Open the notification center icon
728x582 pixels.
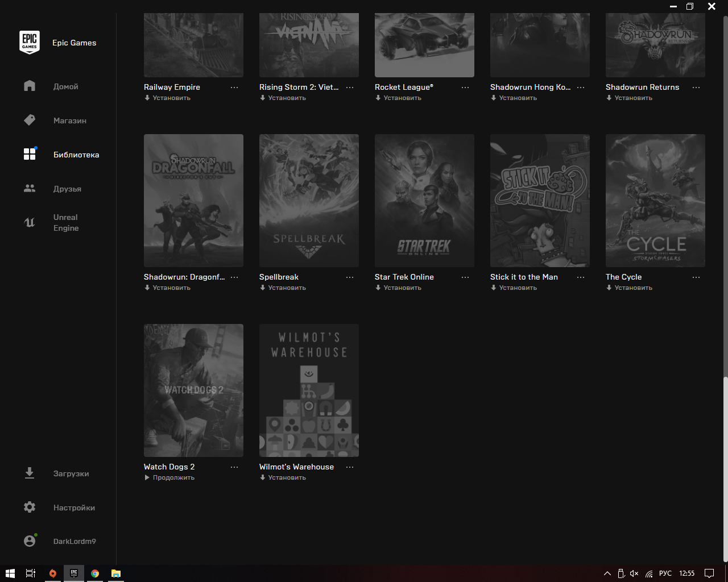point(709,573)
